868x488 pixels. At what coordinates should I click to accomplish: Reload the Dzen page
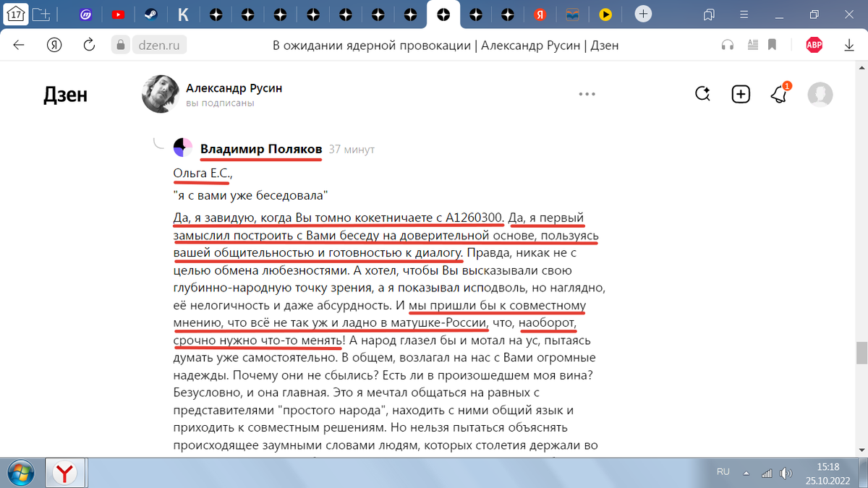(89, 44)
